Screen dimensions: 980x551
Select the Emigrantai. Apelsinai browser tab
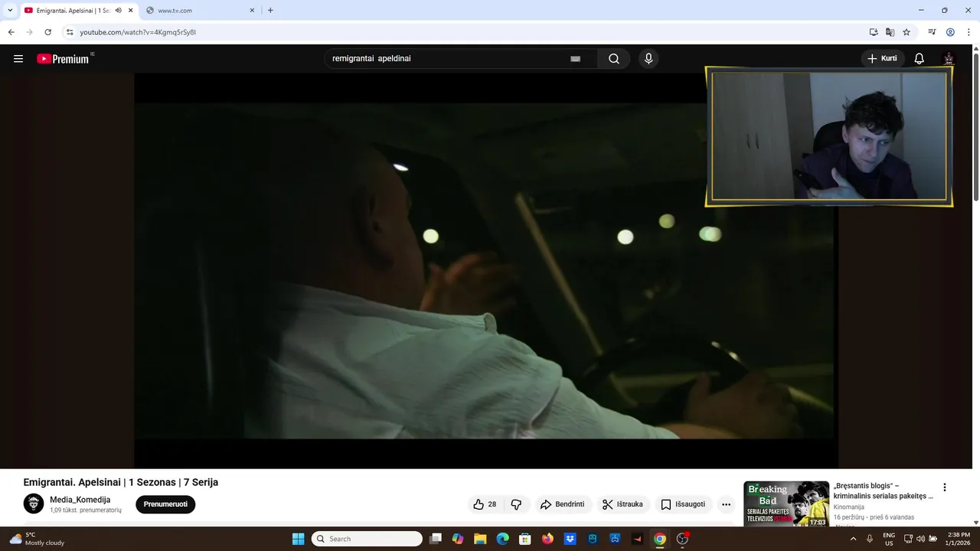(78, 11)
